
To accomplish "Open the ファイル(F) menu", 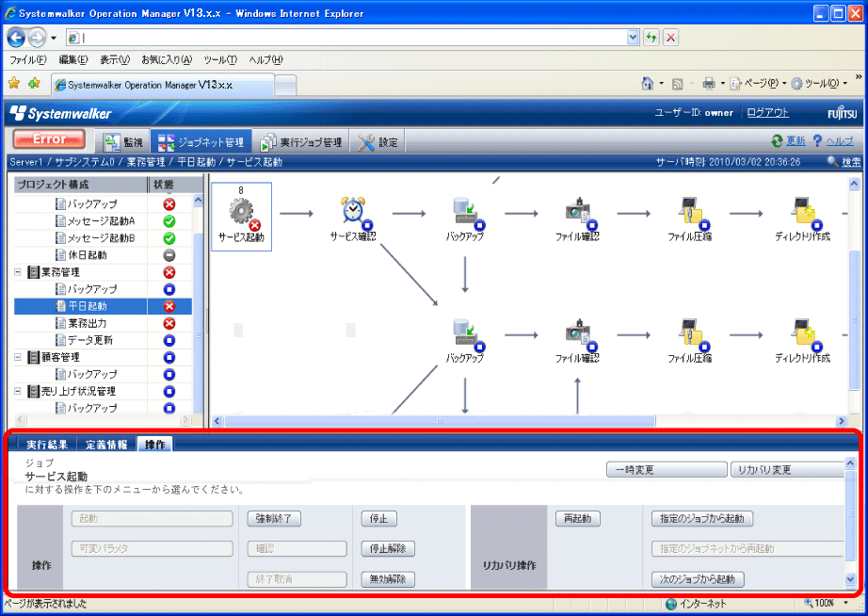I will [27, 60].
